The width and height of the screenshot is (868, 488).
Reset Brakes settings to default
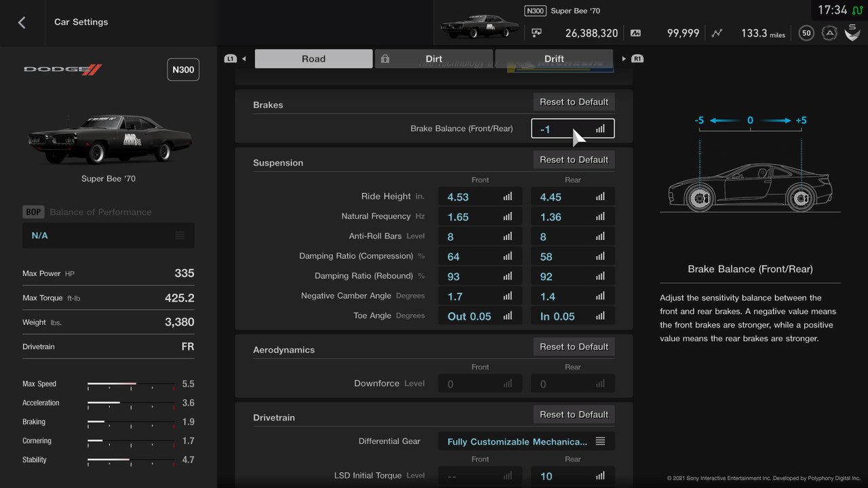click(x=574, y=102)
